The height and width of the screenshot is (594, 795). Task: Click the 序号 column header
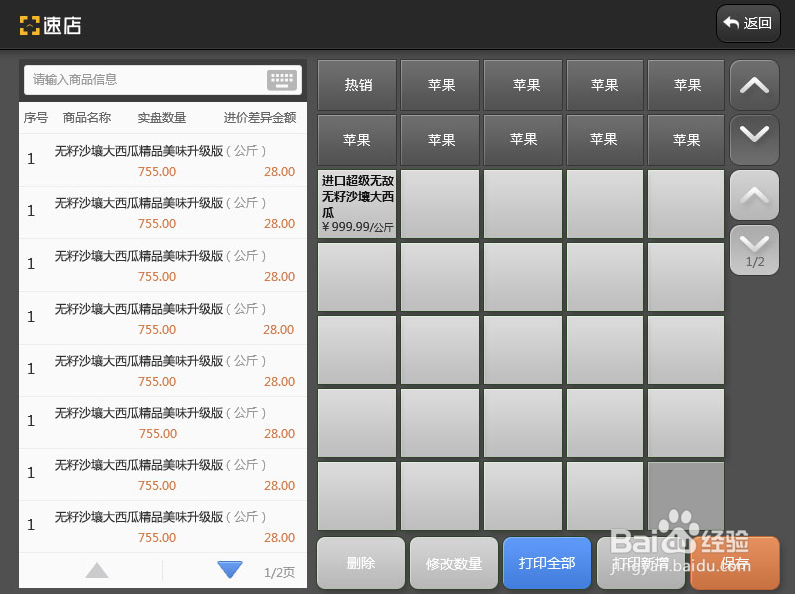point(35,118)
